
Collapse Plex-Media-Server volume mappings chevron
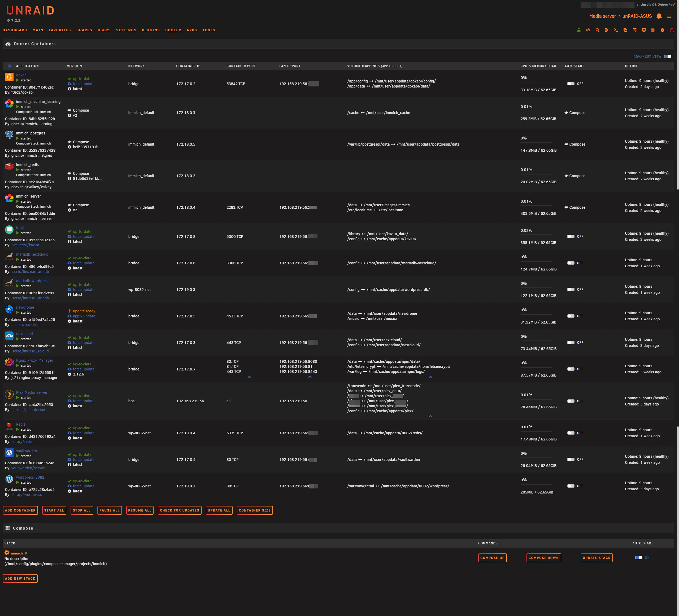coord(430,417)
